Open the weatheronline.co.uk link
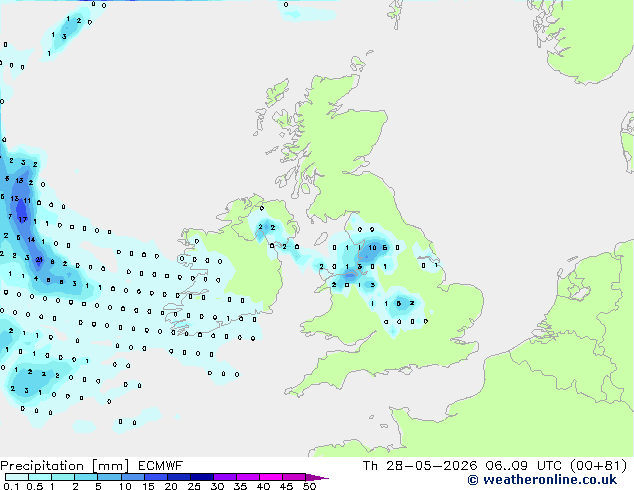 point(542,480)
